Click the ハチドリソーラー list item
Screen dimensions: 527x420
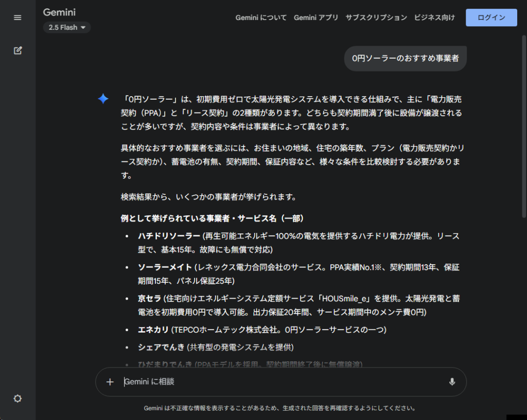click(x=169, y=236)
